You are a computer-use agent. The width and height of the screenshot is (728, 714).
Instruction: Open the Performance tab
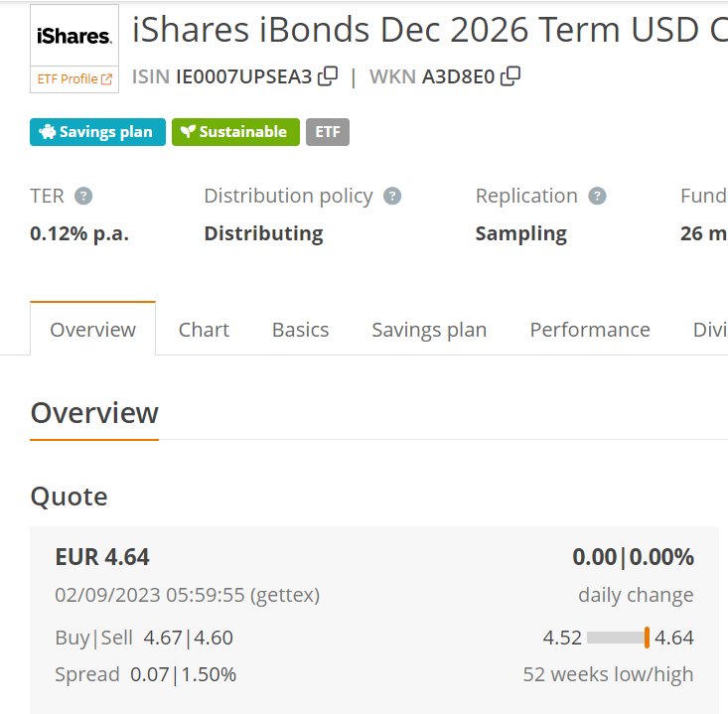pos(590,330)
